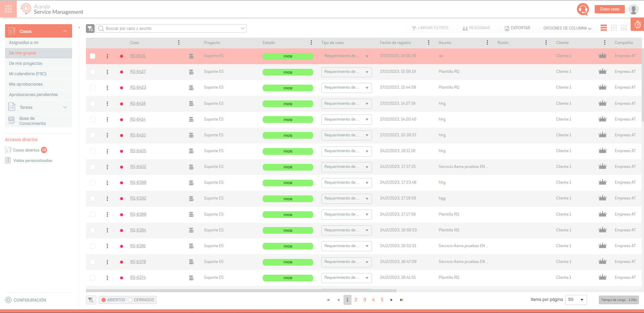644x313 pixels.
Task: Click the green Inicio status bar for RQ-6410
Action: click(288, 135)
